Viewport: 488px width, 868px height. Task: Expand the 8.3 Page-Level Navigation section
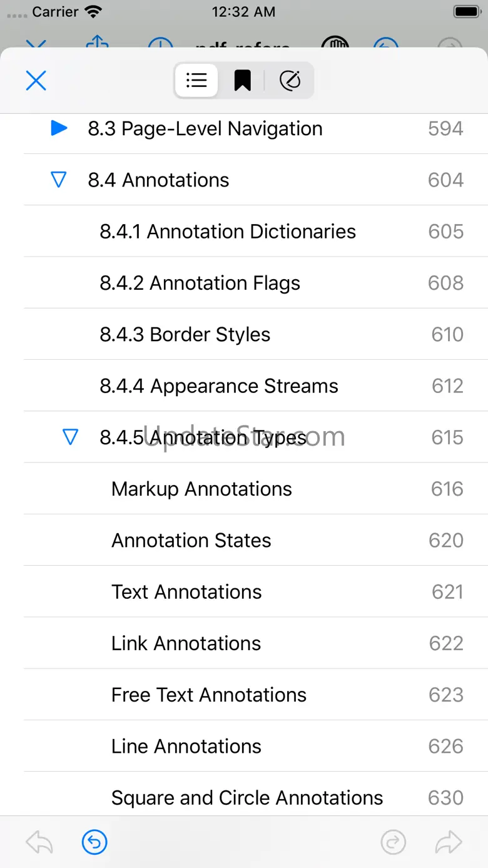point(59,128)
